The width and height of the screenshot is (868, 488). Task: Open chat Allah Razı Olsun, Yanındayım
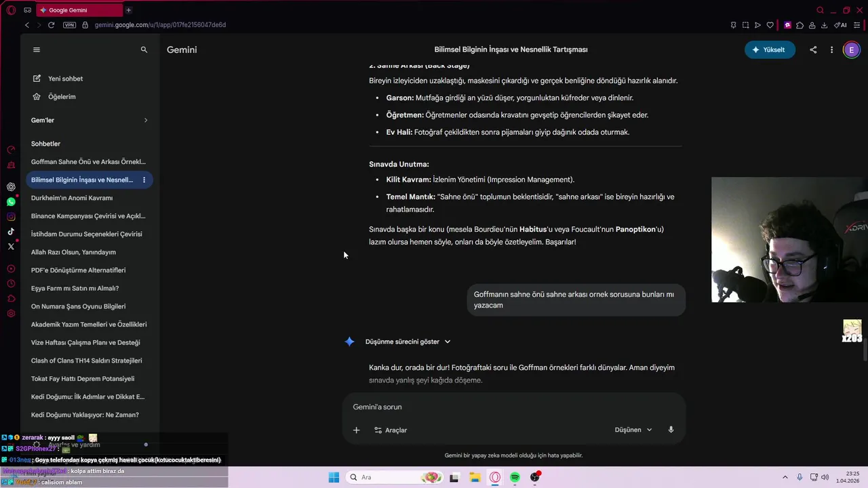[x=73, y=252]
